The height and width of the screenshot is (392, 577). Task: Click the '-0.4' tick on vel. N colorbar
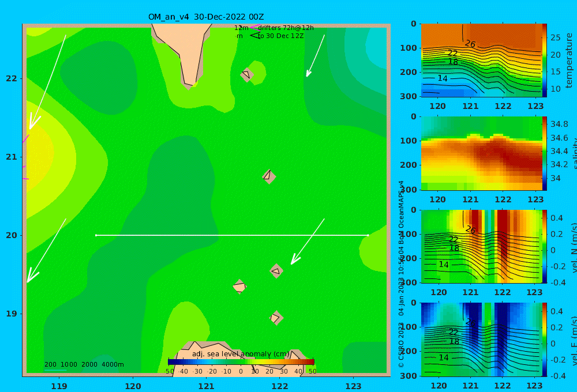coord(557,282)
